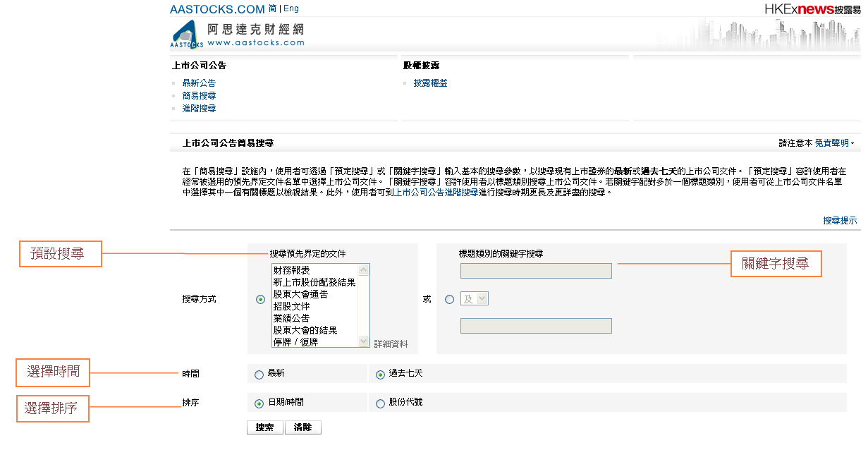Screen dimensions: 868x462
Task: Click the first keyword input field
Action: 536,272
